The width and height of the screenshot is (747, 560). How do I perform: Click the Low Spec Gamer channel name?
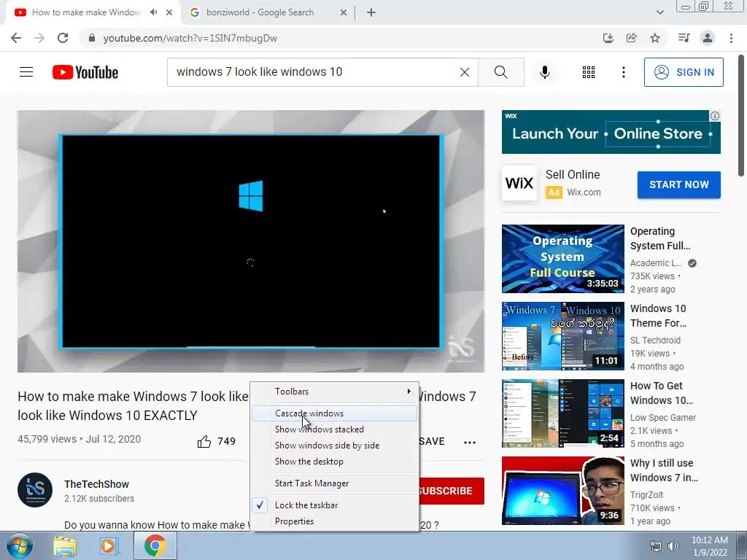tap(662, 418)
